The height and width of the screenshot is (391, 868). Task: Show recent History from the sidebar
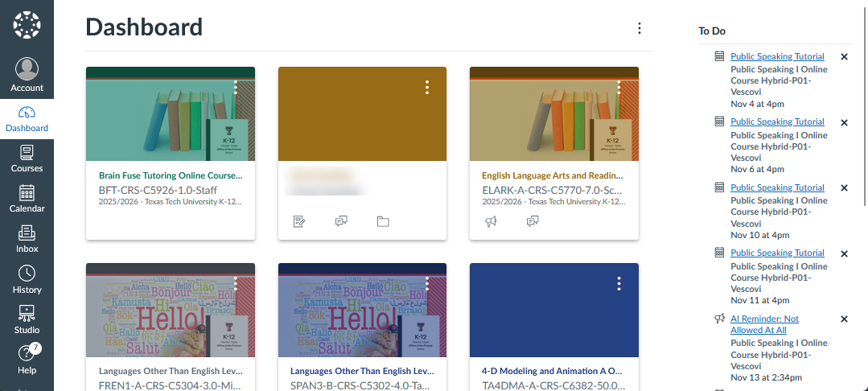click(27, 278)
